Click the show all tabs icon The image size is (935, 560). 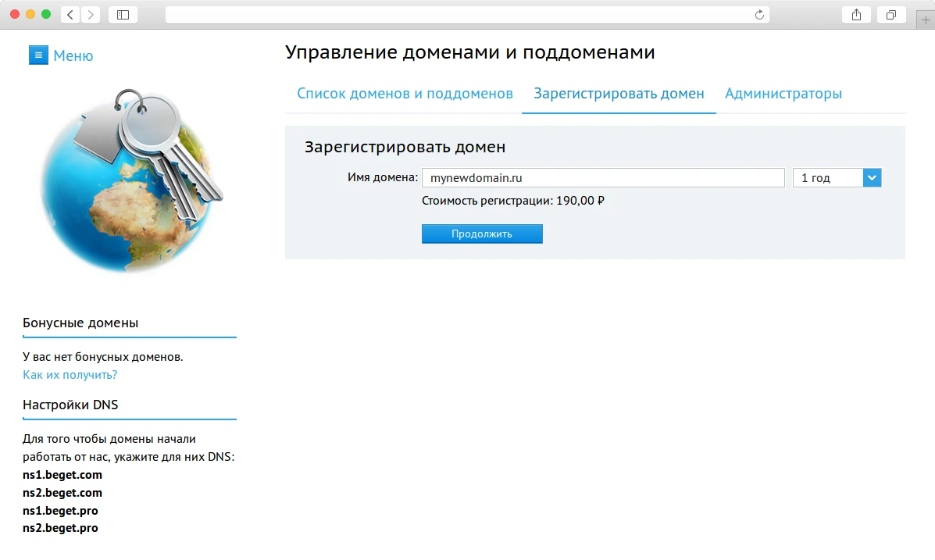coord(891,13)
